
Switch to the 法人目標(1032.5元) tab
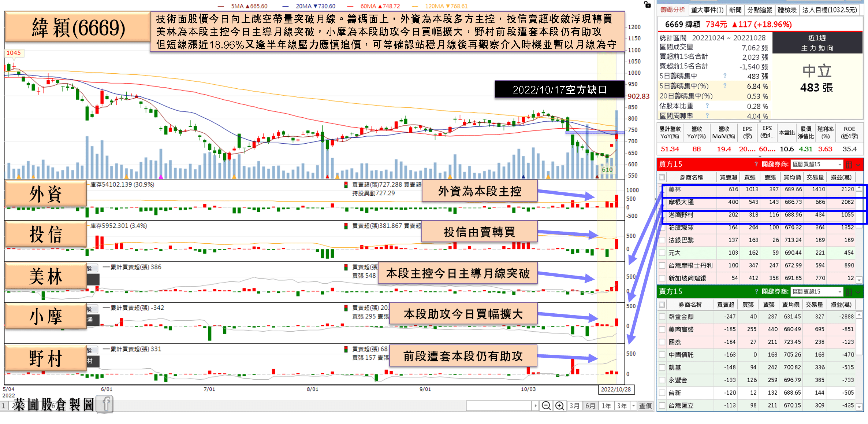830,10
